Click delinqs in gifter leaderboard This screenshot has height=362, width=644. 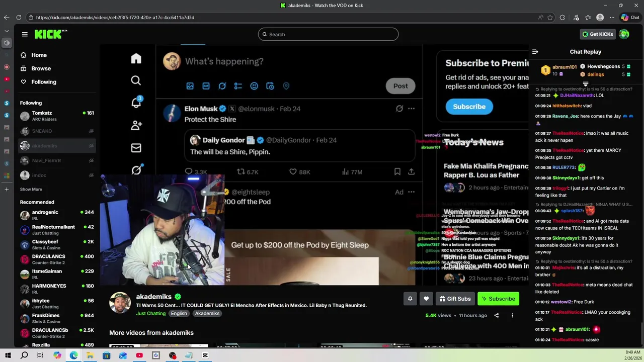tap(595, 74)
